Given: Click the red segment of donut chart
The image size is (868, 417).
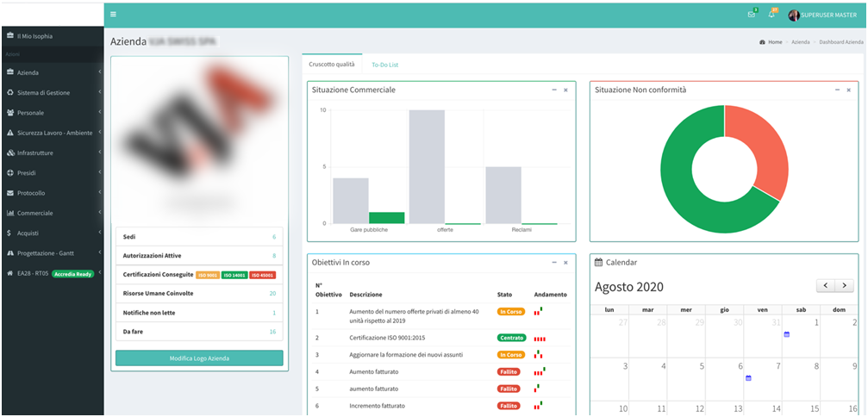Looking at the screenshot, I should 759,146.
